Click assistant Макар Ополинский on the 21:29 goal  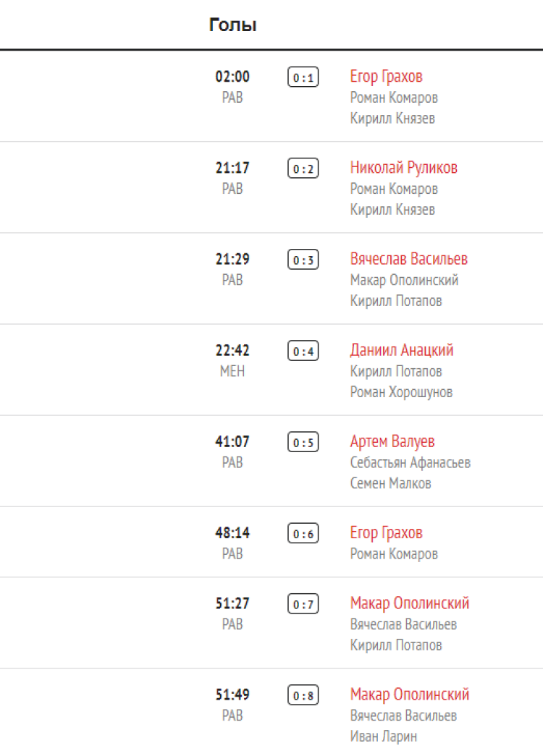tap(404, 280)
